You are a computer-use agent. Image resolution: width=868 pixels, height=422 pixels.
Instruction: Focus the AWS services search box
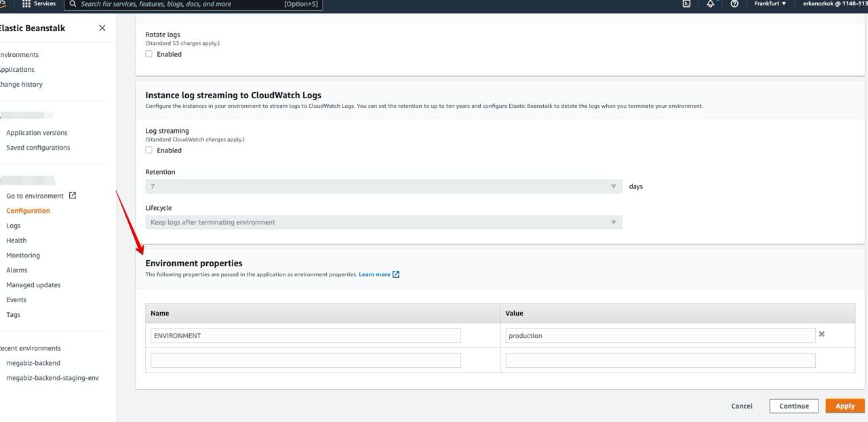click(x=193, y=4)
